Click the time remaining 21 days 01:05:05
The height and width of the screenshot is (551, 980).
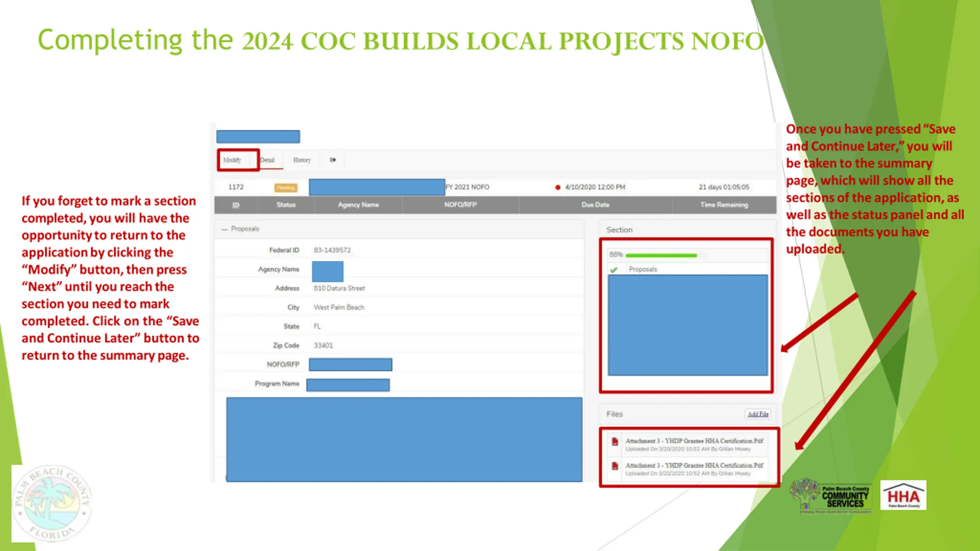724,187
